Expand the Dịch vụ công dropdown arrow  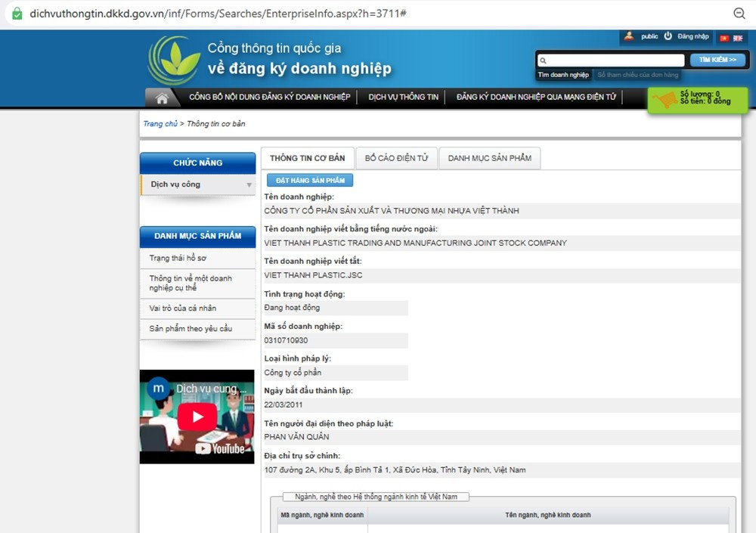tap(249, 185)
